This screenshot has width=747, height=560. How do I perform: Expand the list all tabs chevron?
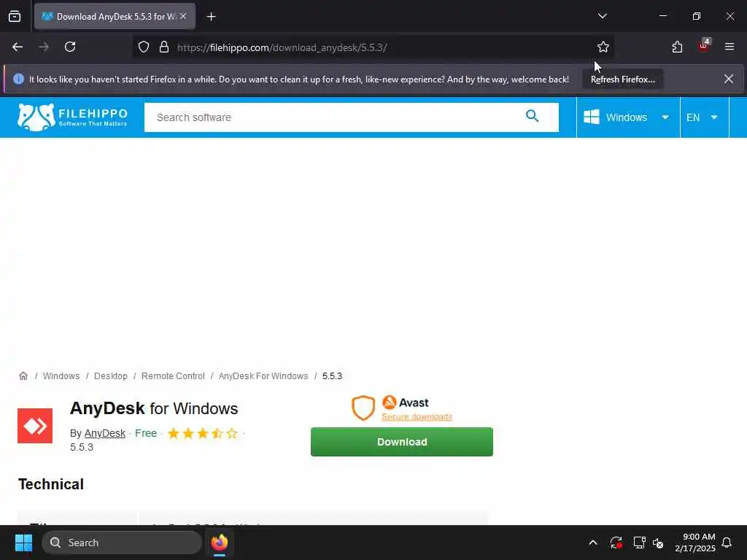coord(602,16)
